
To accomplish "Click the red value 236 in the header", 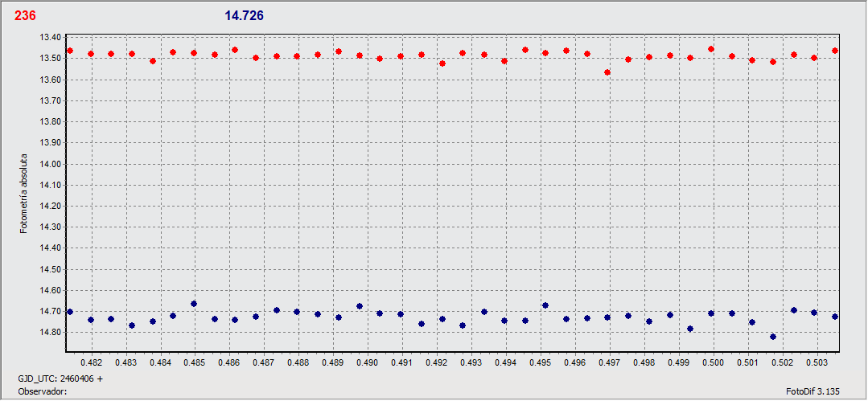I will pyautogui.click(x=25, y=16).
